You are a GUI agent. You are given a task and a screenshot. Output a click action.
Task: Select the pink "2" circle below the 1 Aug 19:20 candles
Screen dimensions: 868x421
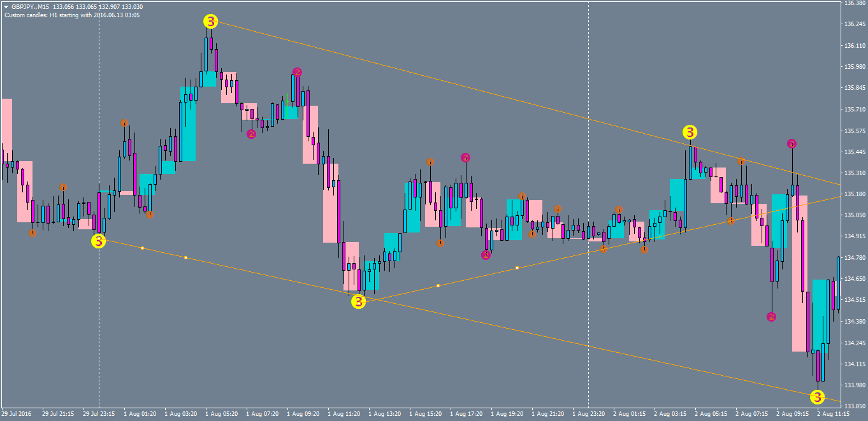tap(486, 255)
